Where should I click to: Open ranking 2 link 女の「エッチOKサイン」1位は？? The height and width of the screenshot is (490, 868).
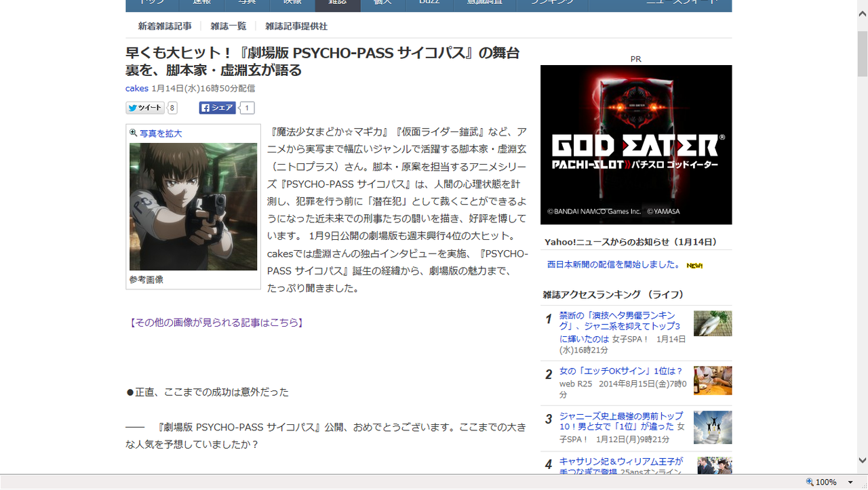pos(620,371)
